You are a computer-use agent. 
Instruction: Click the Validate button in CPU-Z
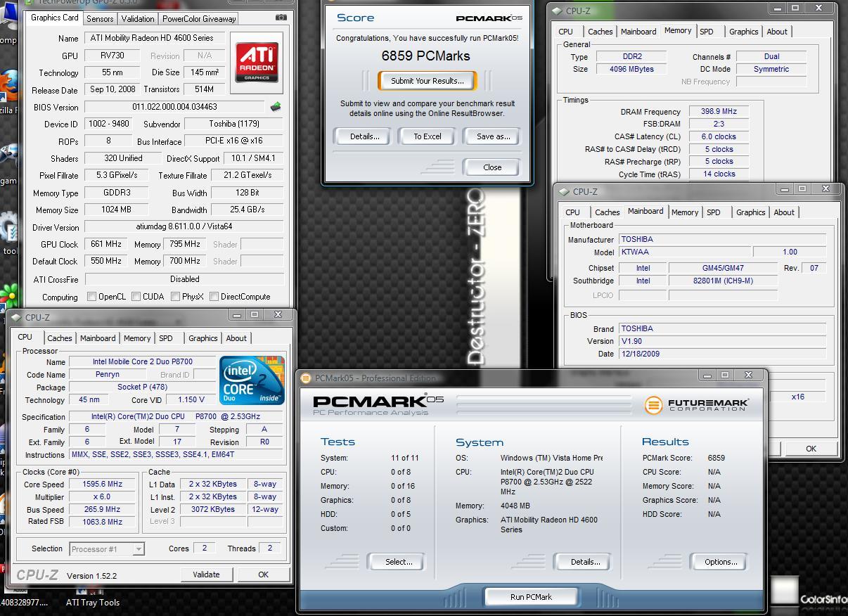(206, 575)
